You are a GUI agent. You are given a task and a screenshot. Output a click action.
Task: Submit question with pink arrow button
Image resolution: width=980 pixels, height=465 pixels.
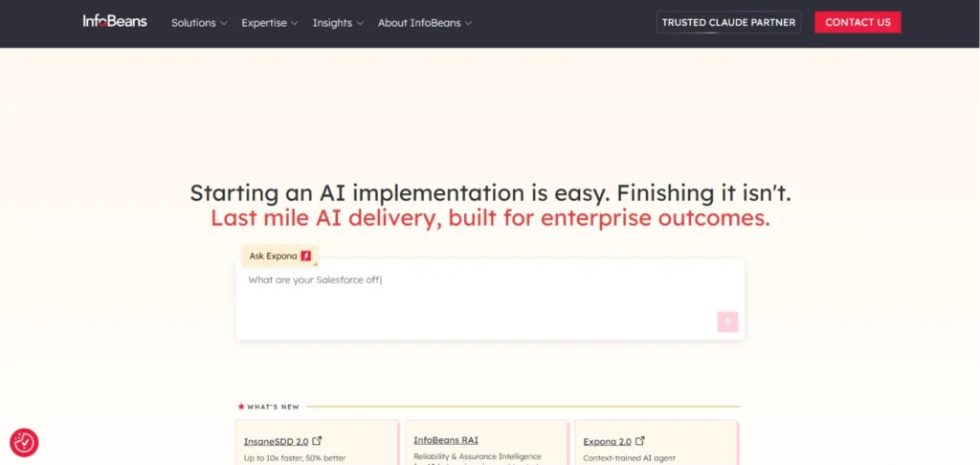click(x=727, y=321)
